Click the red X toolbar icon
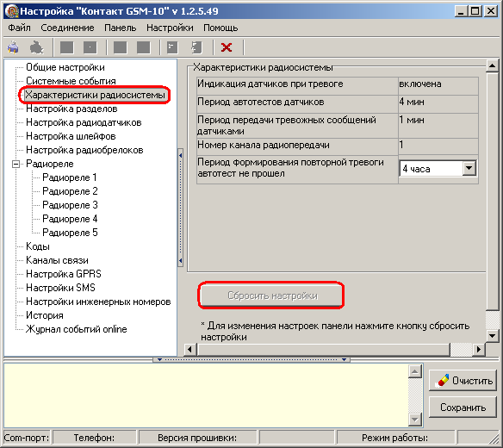The width and height of the screenshot is (503, 448). [x=227, y=47]
